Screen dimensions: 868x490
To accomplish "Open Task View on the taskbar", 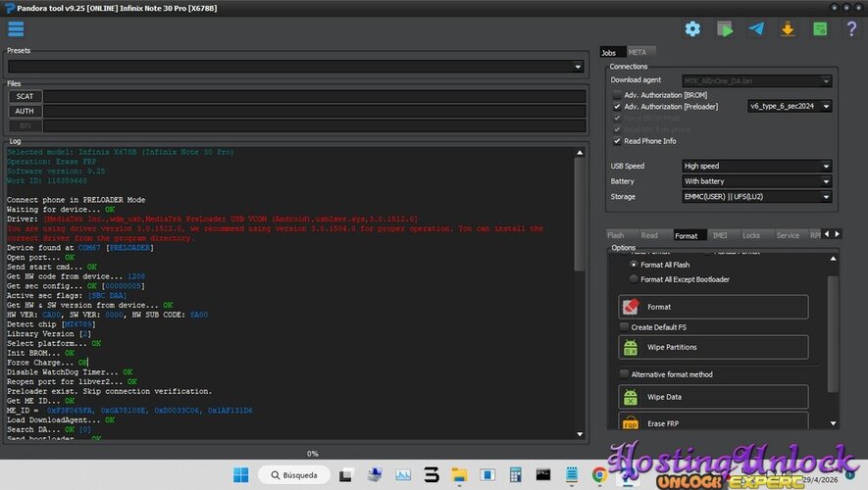I will 346,475.
